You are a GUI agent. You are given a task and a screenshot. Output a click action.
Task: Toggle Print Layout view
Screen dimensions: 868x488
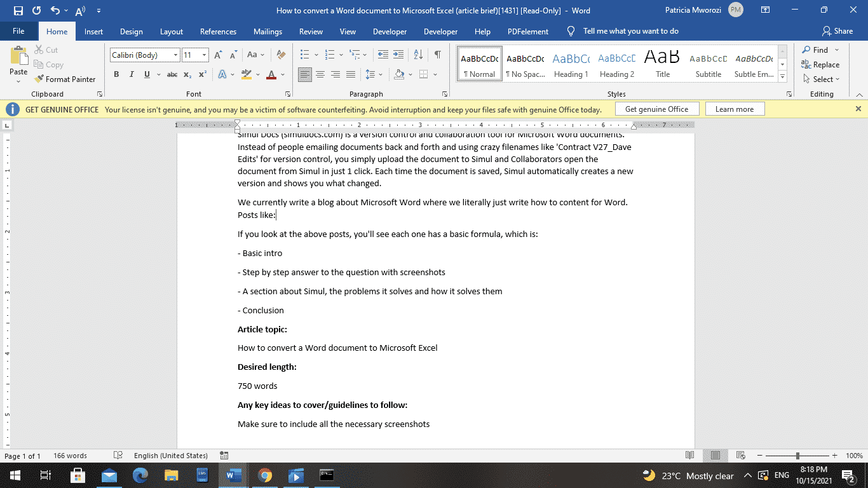click(x=715, y=456)
